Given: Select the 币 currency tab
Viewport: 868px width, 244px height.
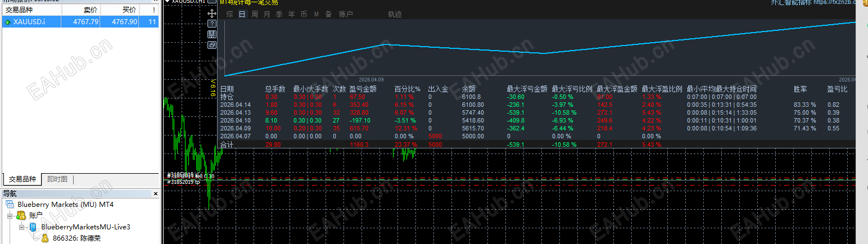Looking at the screenshot, I should tap(304, 14).
